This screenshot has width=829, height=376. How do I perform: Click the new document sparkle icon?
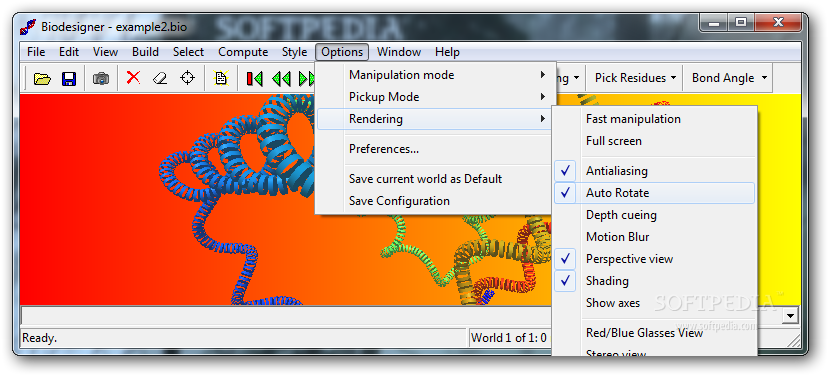pos(220,78)
